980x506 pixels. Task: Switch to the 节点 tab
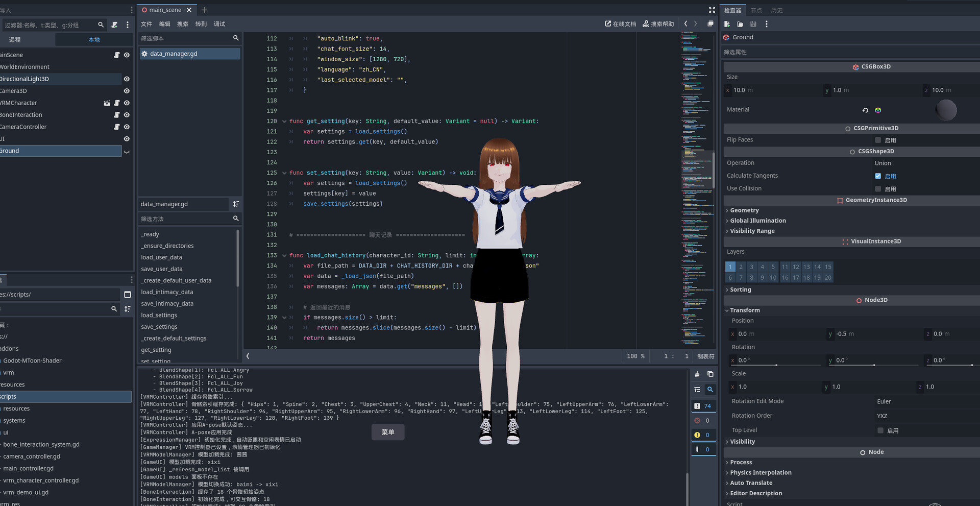(x=756, y=10)
